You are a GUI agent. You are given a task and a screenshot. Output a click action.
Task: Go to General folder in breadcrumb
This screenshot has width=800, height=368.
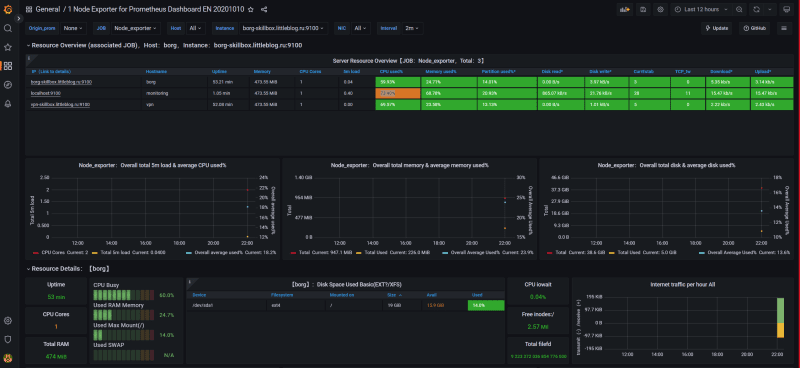pyautogui.click(x=47, y=9)
